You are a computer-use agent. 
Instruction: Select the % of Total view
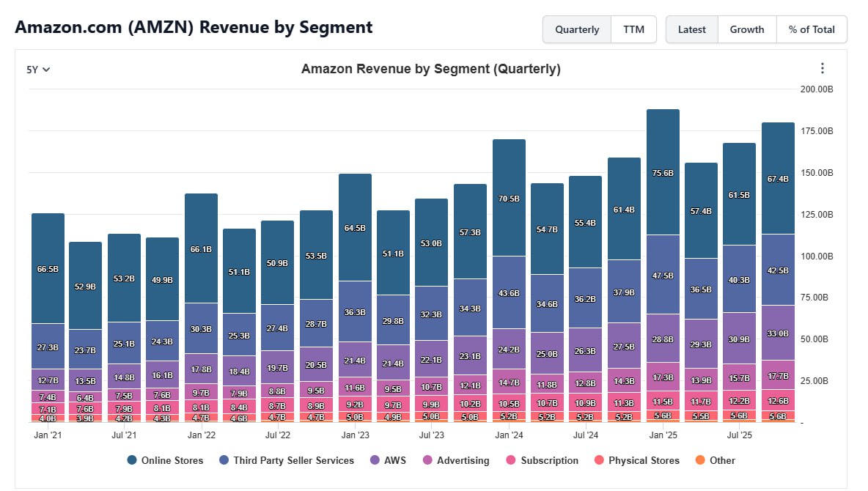click(812, 29)
